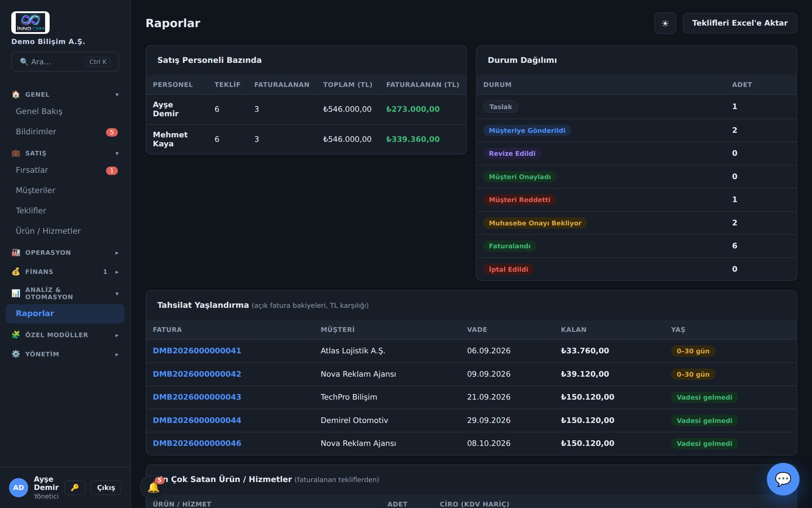The image size is (812, 508).
Task: Toggle the light/dark theme sun button
Action: pos(665,23)
